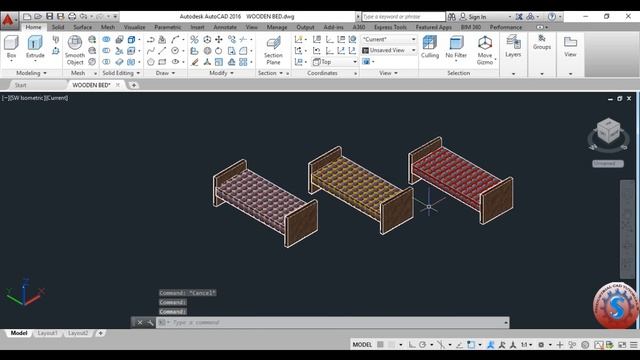Click the ViewCube in the viewport

[x=608, y=132]
